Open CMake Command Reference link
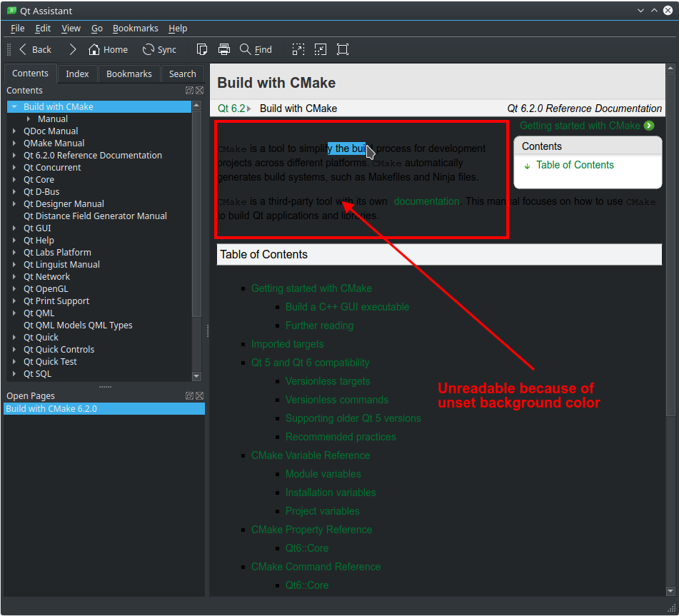 [x=316, y=567]
